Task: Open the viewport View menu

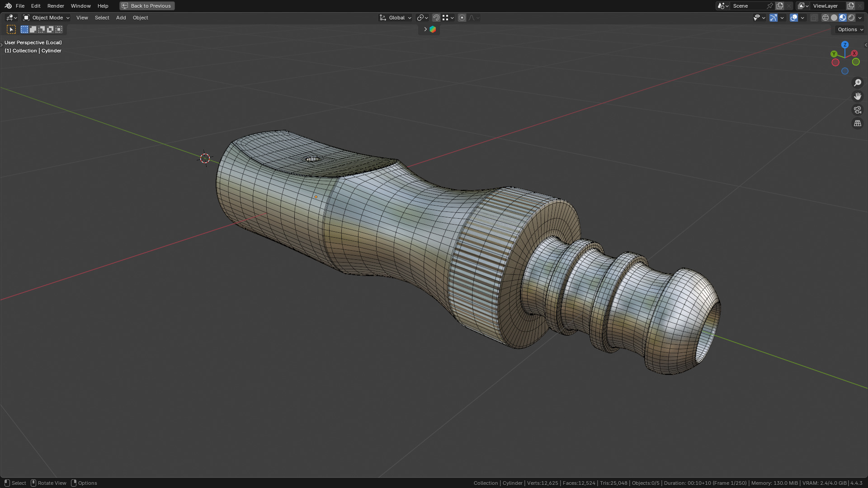Action: 82,18
